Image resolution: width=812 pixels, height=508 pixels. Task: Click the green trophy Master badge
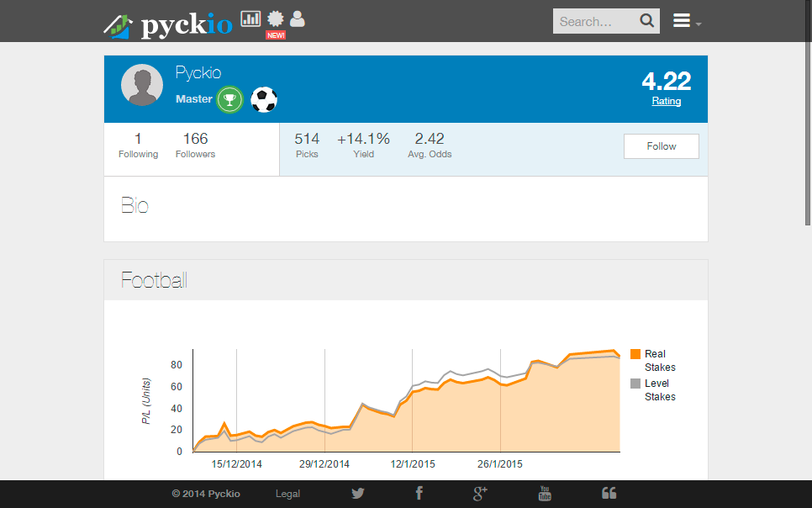click(x=229, y=99)
